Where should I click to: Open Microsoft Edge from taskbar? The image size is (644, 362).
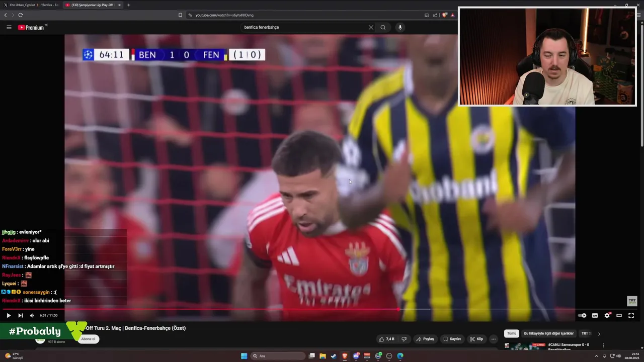tap(400, 356)
